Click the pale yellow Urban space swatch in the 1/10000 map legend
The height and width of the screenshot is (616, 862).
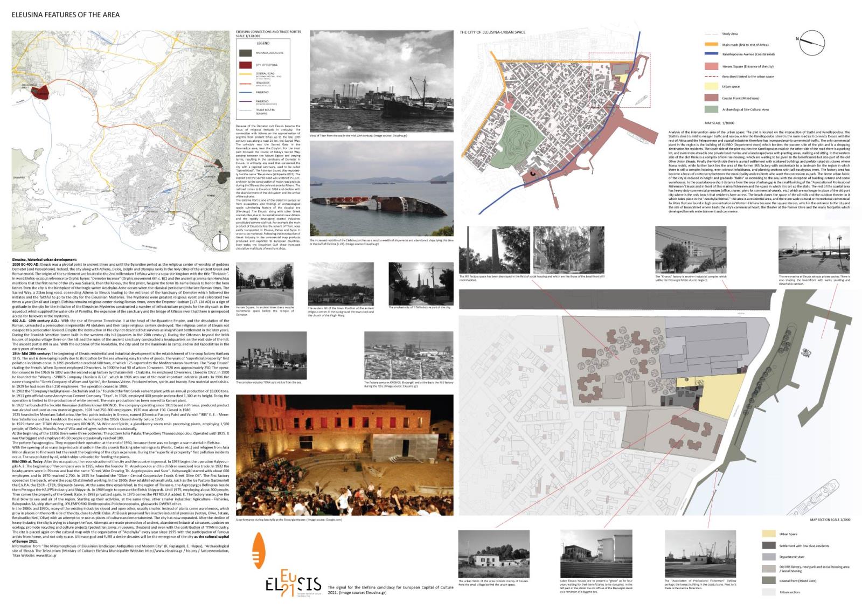point(712,86)
